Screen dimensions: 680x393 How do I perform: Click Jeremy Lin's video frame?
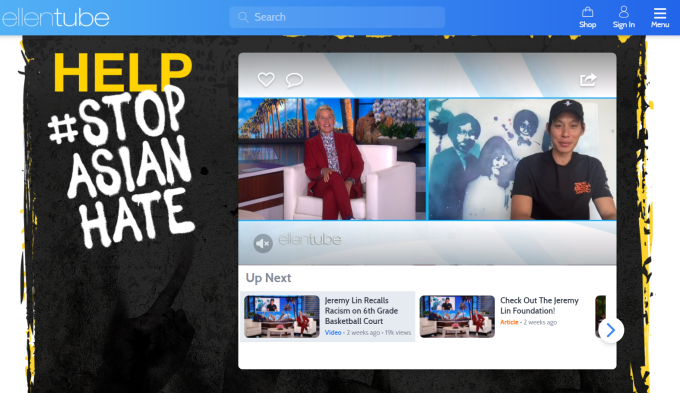[522, 159]
